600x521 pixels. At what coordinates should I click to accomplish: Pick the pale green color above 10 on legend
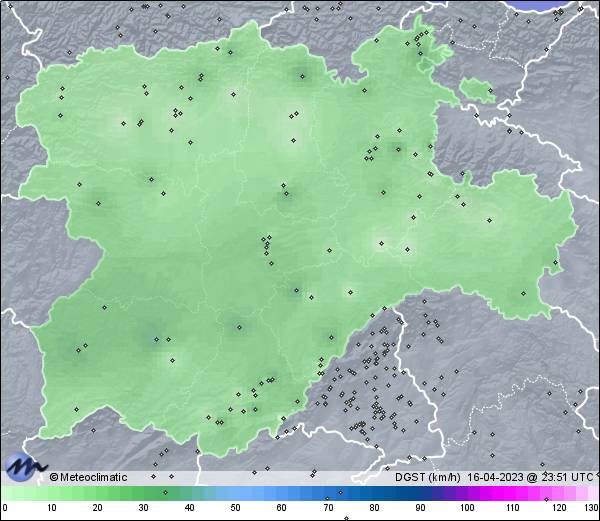52,493
